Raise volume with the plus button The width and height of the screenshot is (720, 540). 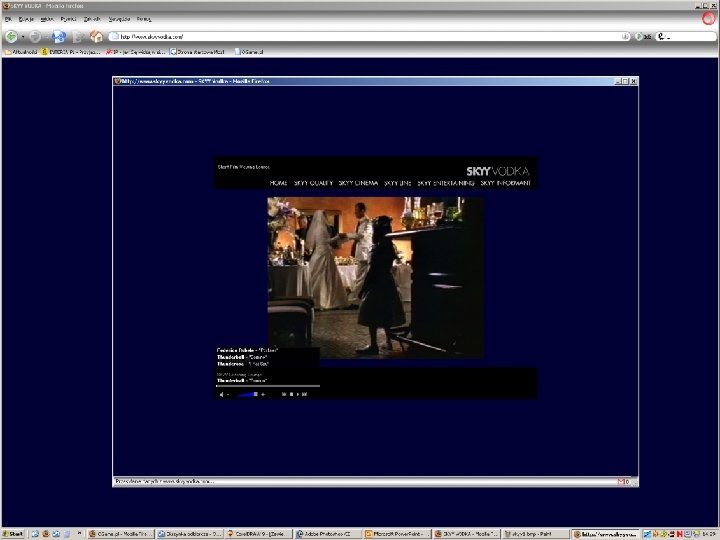263,394
